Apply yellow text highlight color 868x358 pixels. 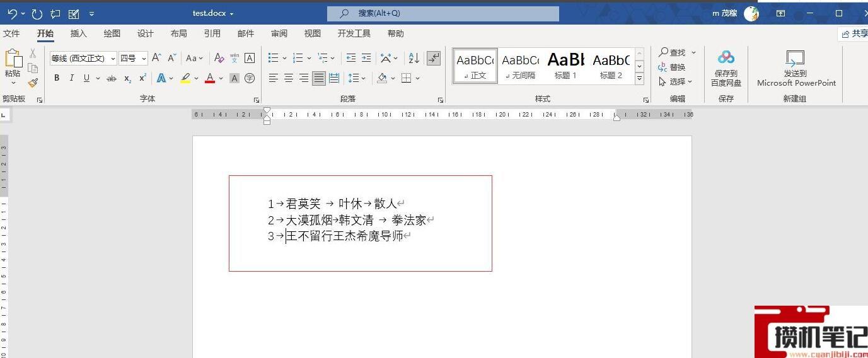tap(185, 78)
